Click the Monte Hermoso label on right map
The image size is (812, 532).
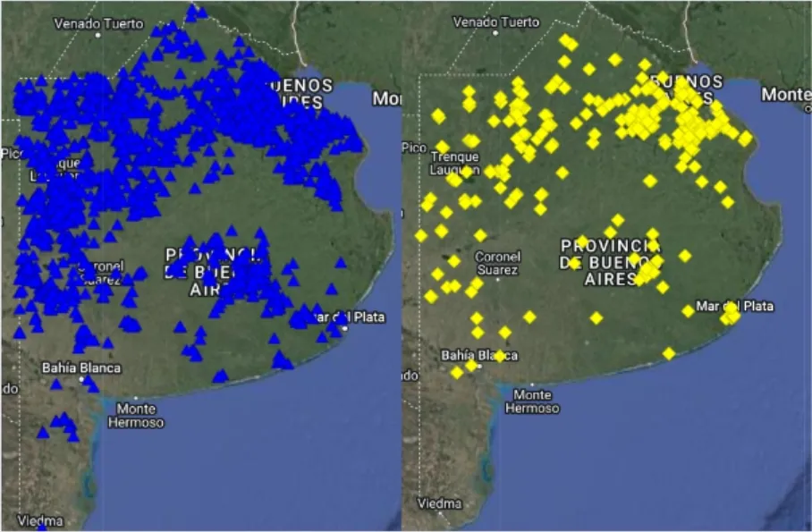coord(532,401)
